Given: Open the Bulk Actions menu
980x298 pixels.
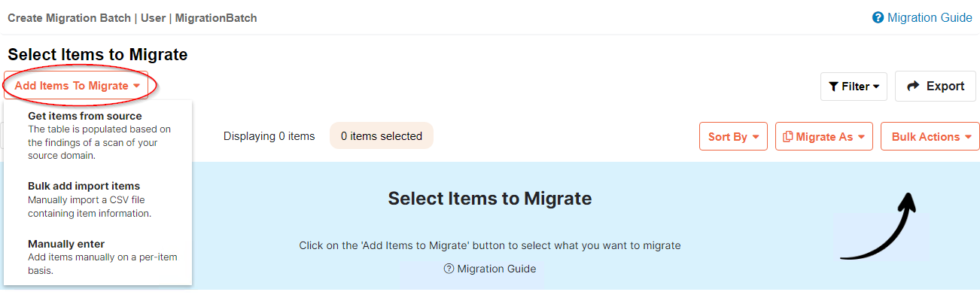Looking at the screenshot, I should click(x=930, y=136).
